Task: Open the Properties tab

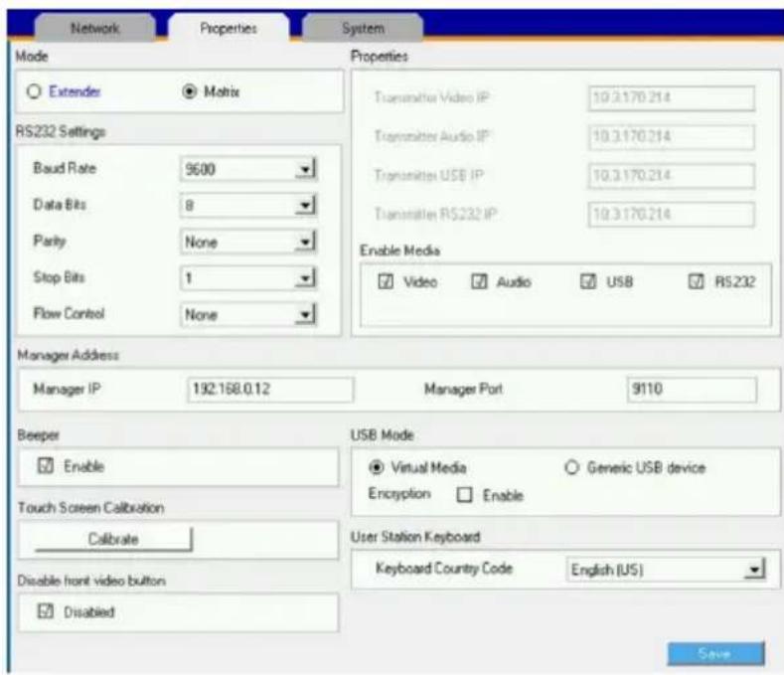Action: coord(229,28)
